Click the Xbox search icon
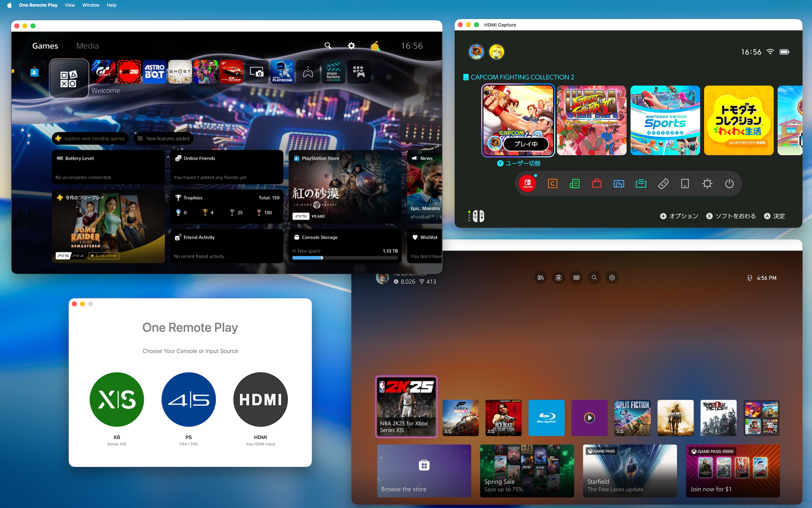This screenshot has height=508, width=812. [x=594, y=277]
